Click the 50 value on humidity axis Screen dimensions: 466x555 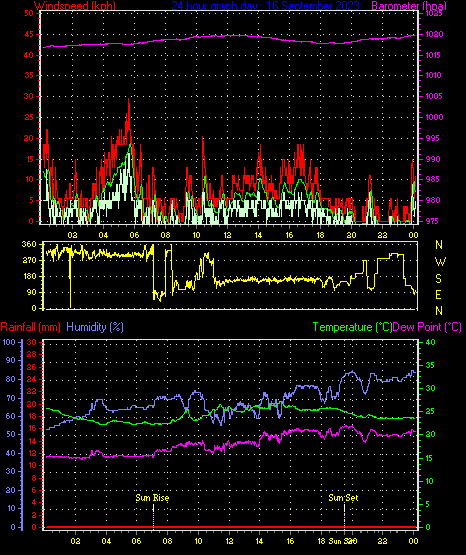coord(11,434)
